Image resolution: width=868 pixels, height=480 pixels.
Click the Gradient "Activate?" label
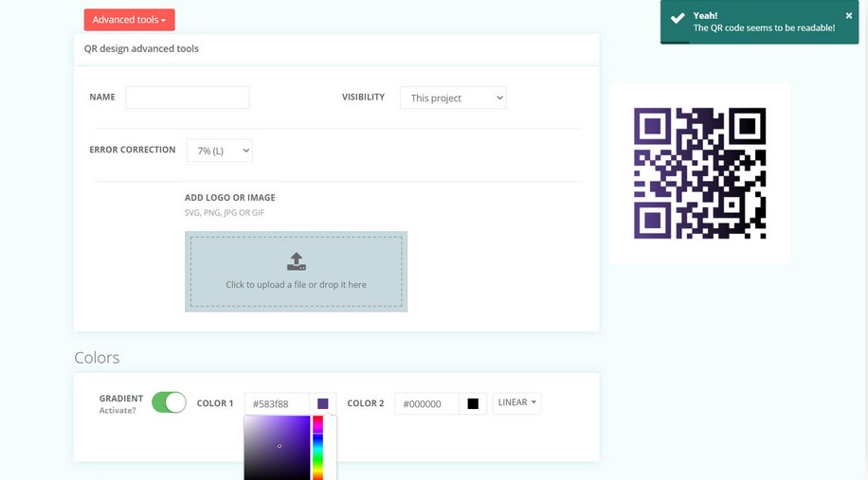(x=118, y=411)
